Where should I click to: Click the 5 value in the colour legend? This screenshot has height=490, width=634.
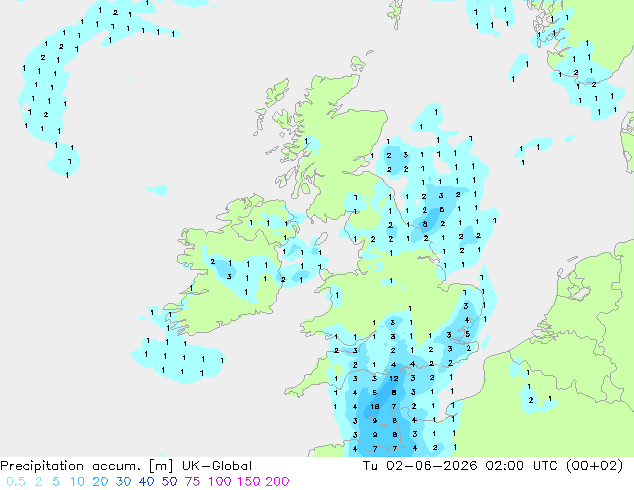56,482
